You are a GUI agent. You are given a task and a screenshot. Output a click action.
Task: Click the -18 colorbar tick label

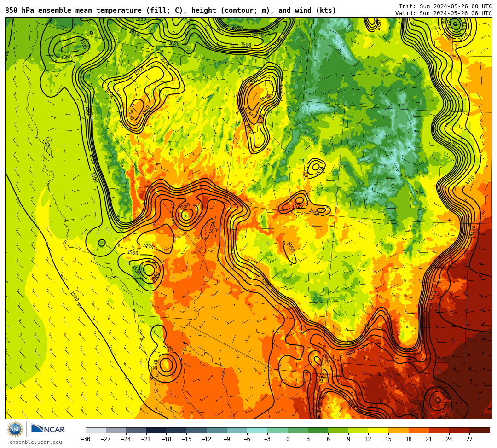click(167, 439)
